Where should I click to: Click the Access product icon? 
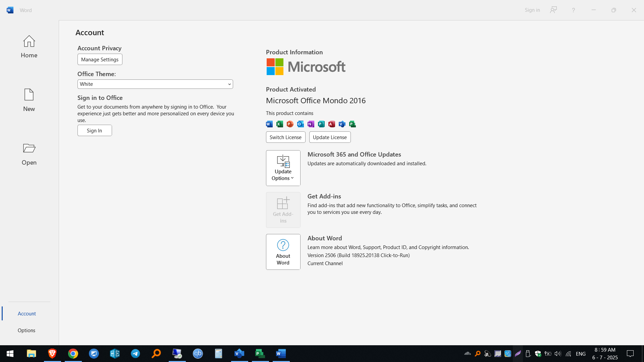(x=332, y=124)
